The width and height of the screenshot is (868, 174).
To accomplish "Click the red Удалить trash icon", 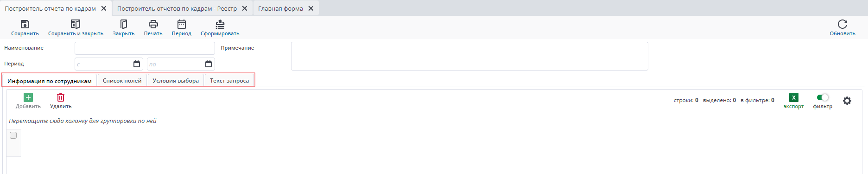I will [x=61, y=97].
